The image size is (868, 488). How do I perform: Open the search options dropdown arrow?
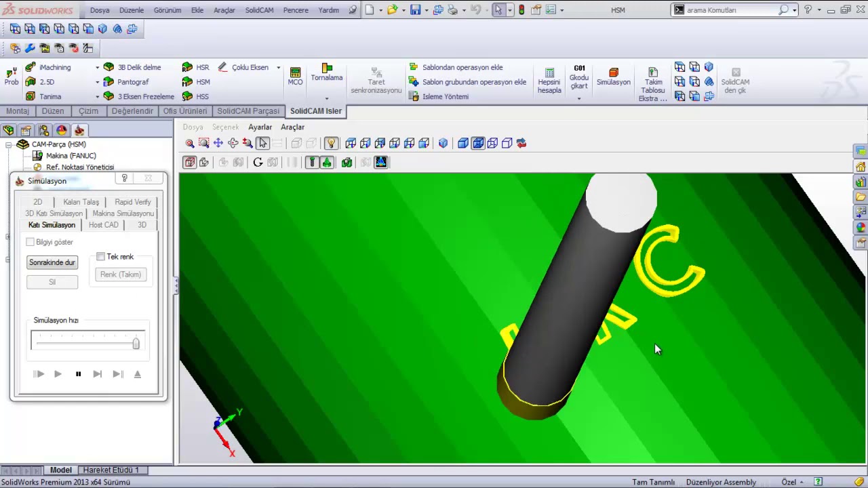[x=794, y=10]
